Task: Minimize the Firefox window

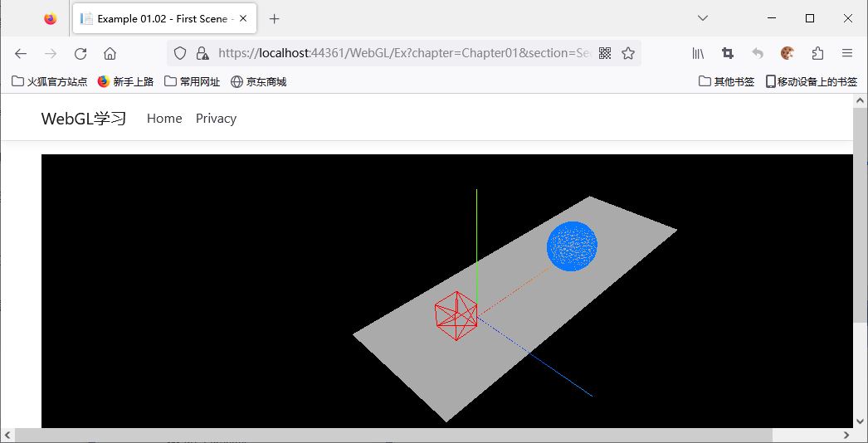Action: coord(772,18)
